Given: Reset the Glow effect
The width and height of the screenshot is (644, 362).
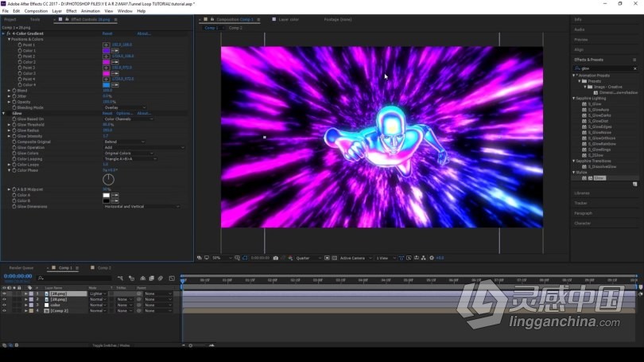Looking at the screenshot, I should (x=107, y=114).
